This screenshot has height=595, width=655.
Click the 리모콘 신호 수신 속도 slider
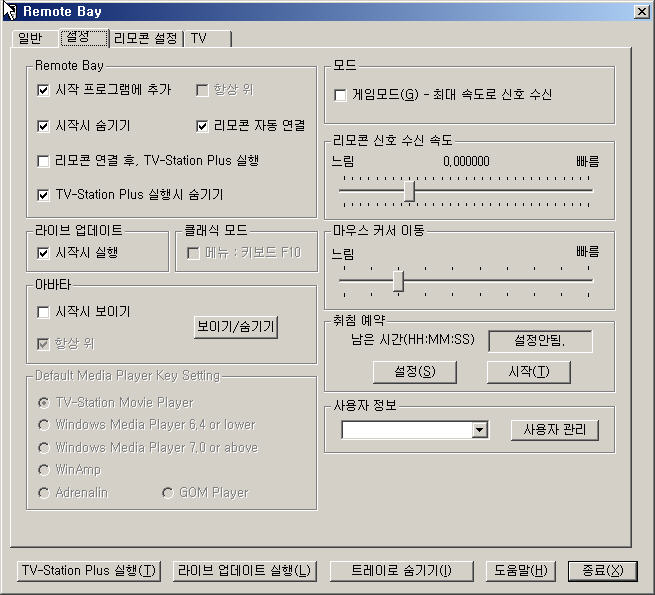[409, 190]
